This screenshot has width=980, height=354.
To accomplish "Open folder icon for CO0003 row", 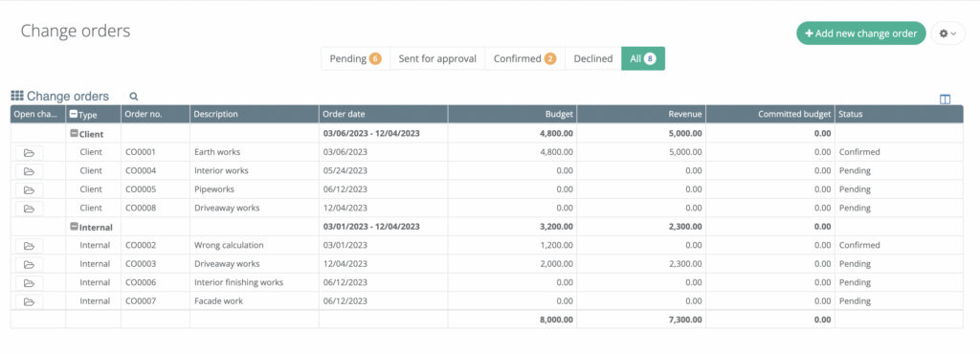I will click(29, 264).
